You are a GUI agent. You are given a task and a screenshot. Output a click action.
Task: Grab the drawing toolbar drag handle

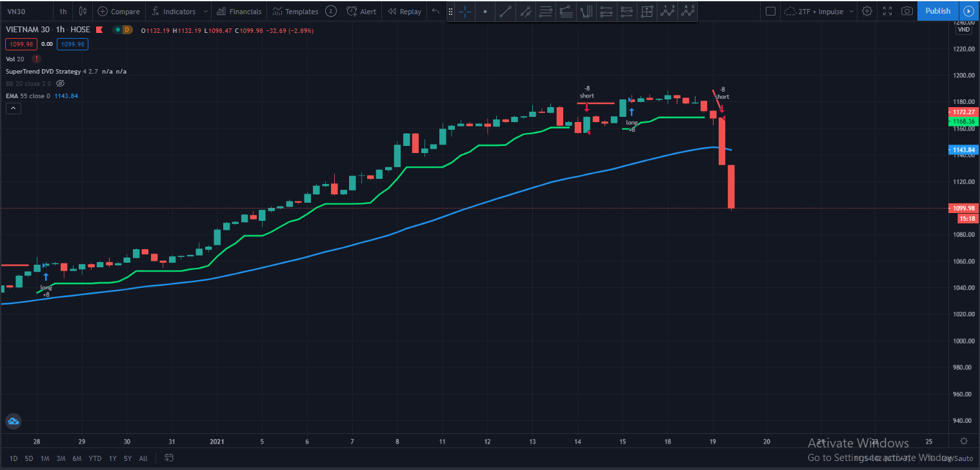point(450,11)
